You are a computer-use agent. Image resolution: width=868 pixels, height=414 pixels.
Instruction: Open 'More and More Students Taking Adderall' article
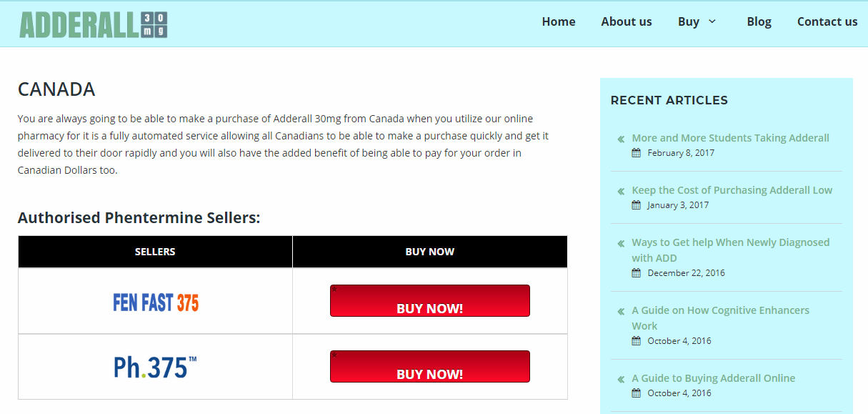(730, 138)
